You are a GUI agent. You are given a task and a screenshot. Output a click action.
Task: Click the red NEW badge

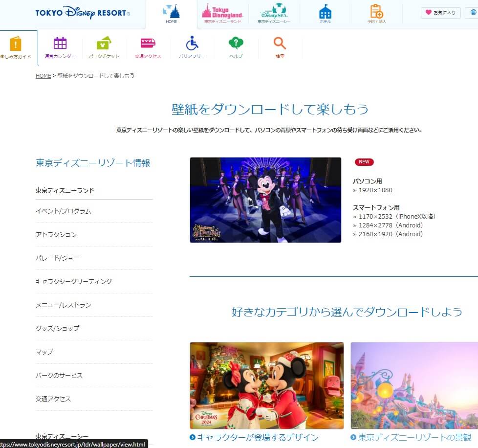tap(364, 162)
